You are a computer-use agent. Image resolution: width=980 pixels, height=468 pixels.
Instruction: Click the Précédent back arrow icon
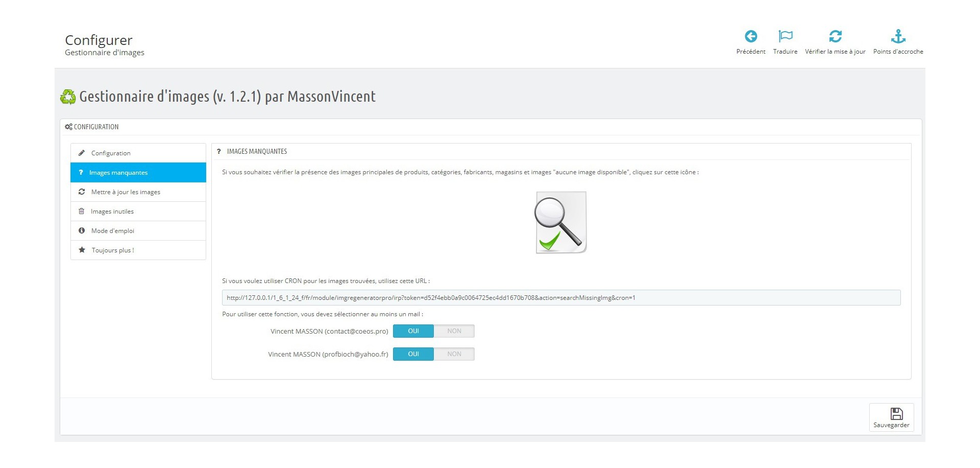[x=750, y=36]
